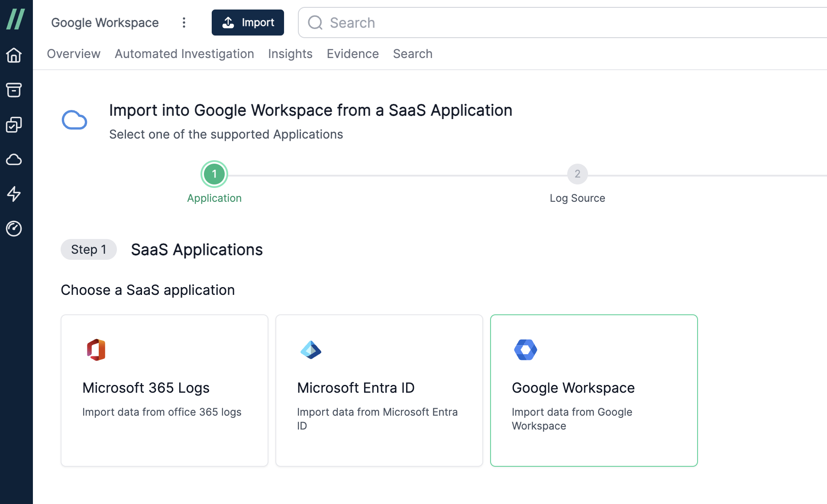Click the Application step label

click(214, 198)
